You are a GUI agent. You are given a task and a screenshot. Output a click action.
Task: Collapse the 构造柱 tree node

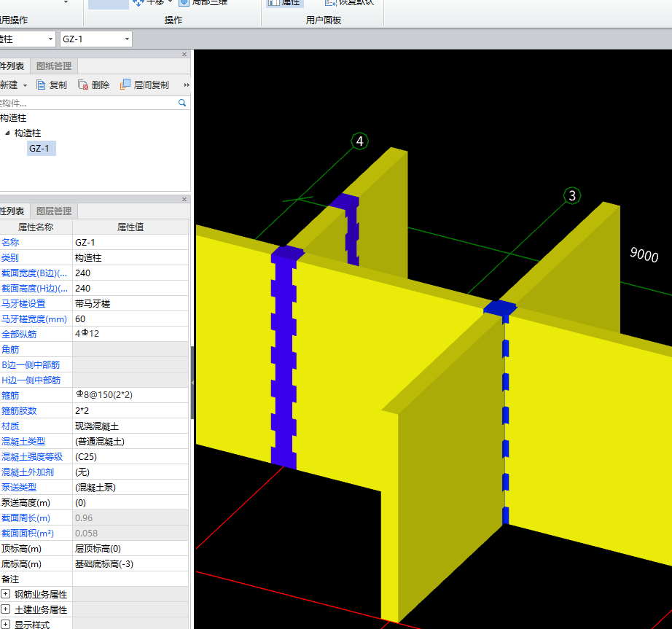tap(7, 133)
